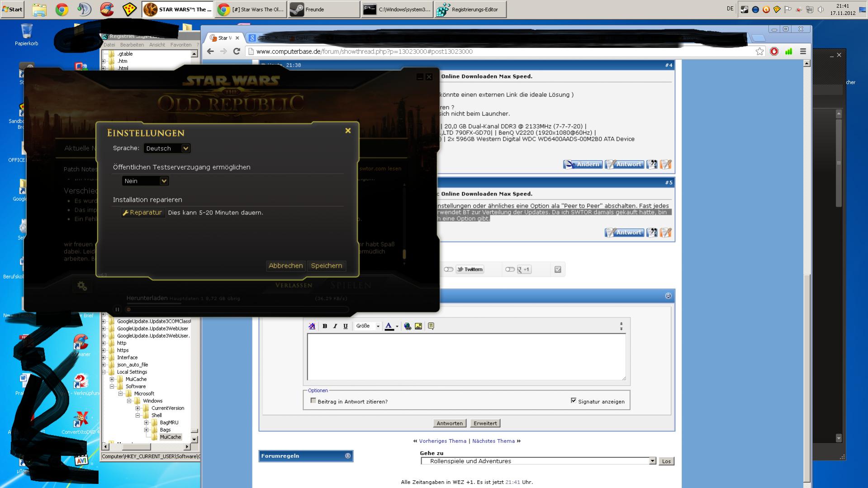This screenshot has width=868, height=488.
Task: Click Ändern button on post #4
Action: pos(583,164)
